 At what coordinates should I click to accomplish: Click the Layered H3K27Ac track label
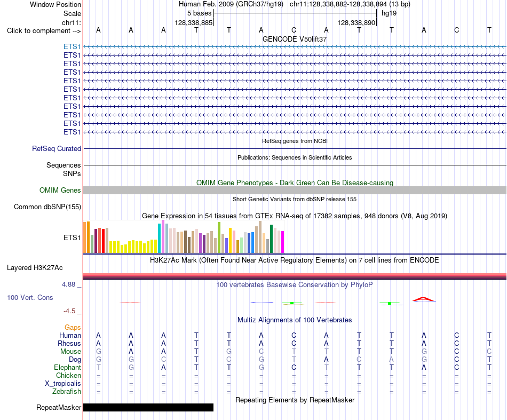pos(35,268)
